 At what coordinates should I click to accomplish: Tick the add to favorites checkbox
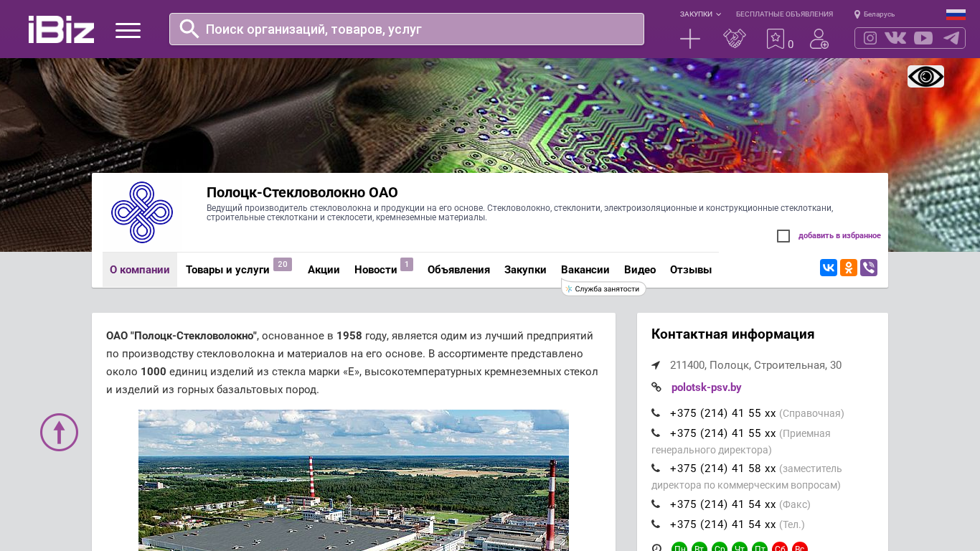click(783, 236)
